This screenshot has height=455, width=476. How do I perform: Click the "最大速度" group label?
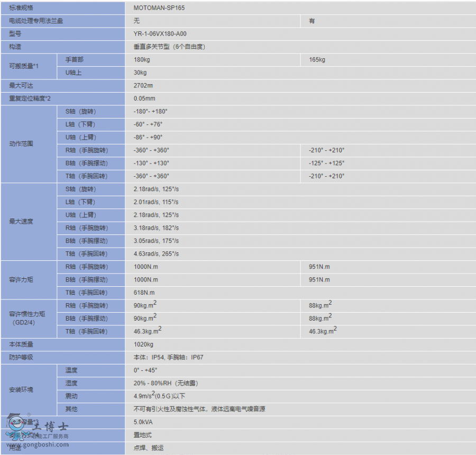click(x=21, y=222)
